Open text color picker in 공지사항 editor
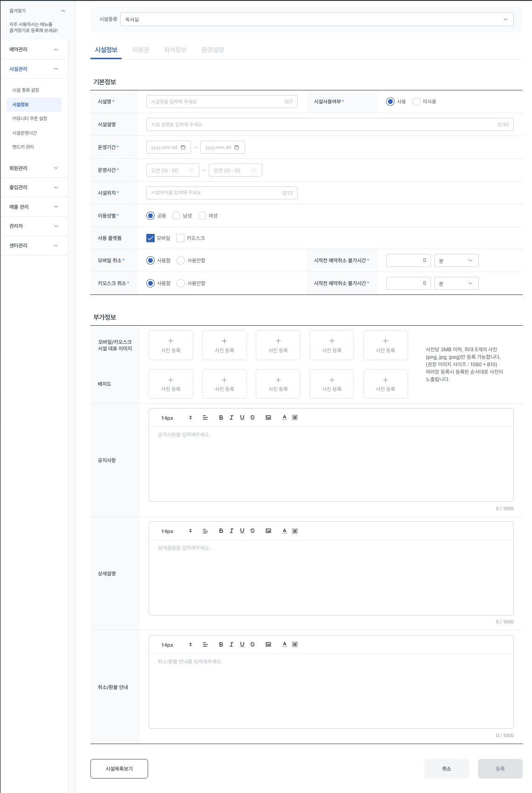This screenshot has width=532, height=793. tap(285, 417)
